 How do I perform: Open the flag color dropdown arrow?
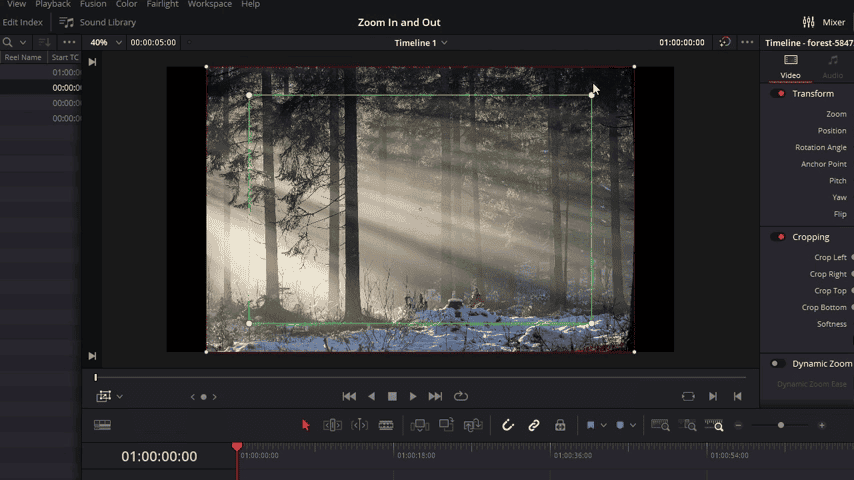tap(603, 426)
